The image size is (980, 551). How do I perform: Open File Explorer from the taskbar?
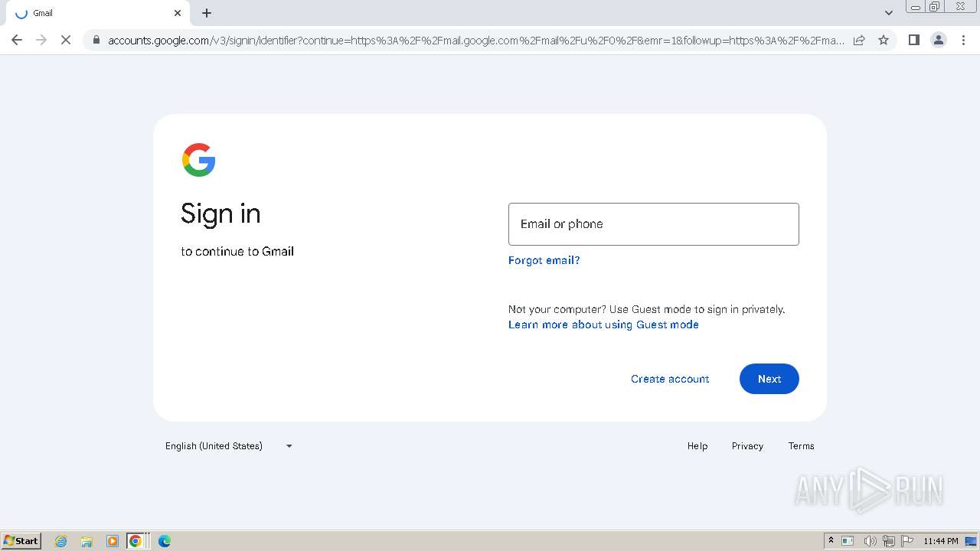click(x=87, y=541)
